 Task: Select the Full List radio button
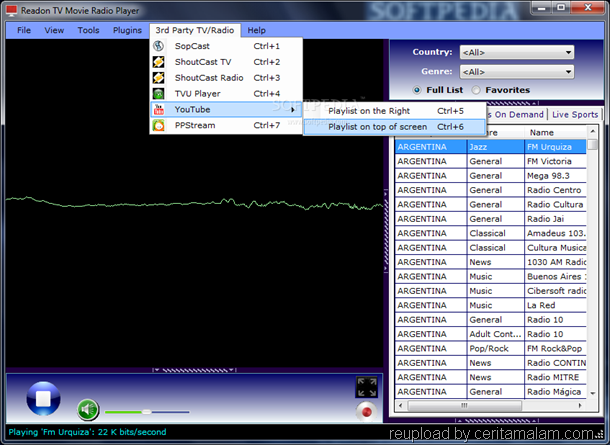pyautogui.click(x=417, y=90)
